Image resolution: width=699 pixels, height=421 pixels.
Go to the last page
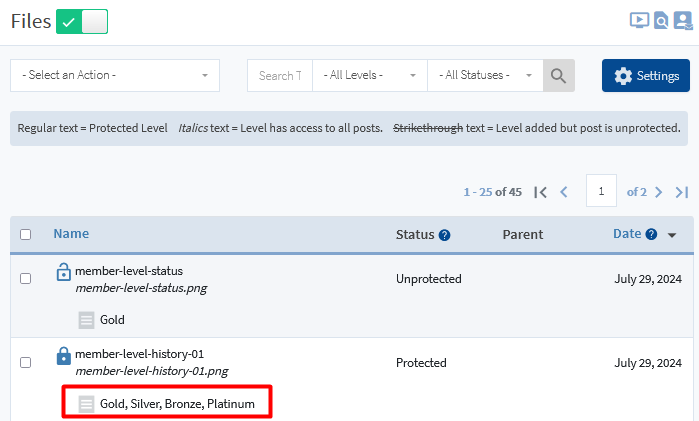tap(682, 192)
